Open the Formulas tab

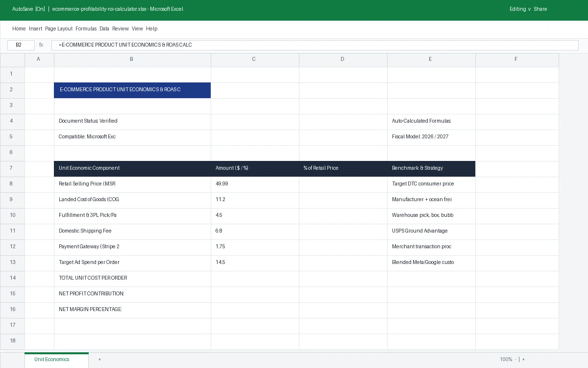tap(86, 28)
